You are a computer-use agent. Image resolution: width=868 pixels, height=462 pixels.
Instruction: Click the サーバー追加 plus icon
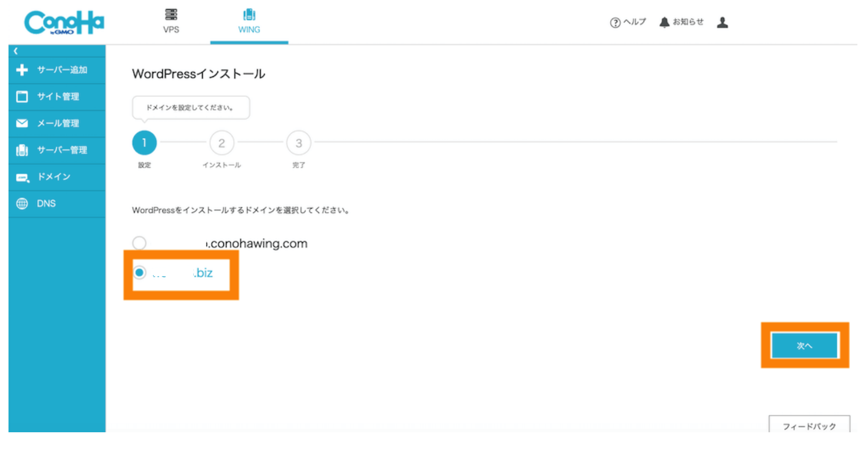coord(22,70)
